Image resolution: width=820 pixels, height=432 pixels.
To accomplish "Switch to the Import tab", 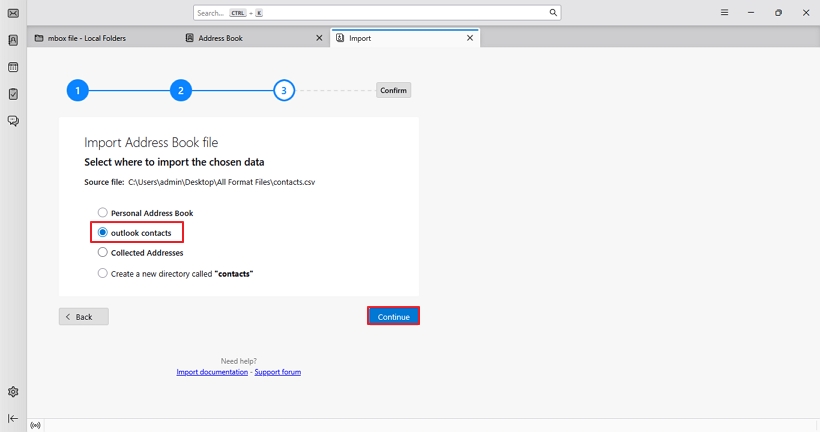I will pos(405,38).
